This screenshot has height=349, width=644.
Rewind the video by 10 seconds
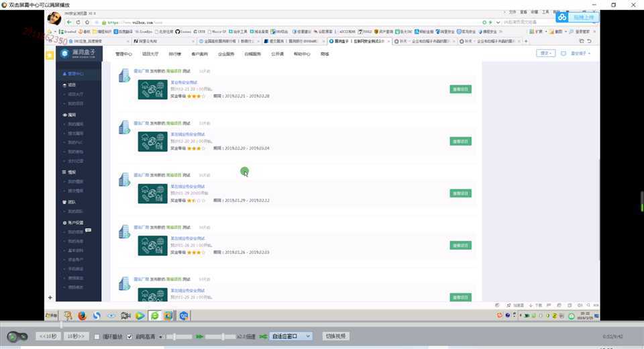[48, 336]
